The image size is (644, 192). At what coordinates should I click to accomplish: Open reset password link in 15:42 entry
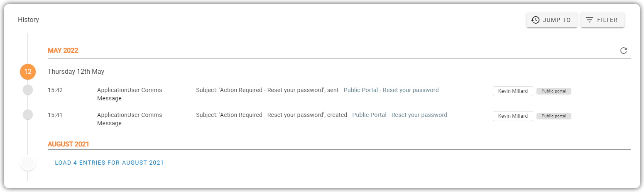tap(391, 90)
